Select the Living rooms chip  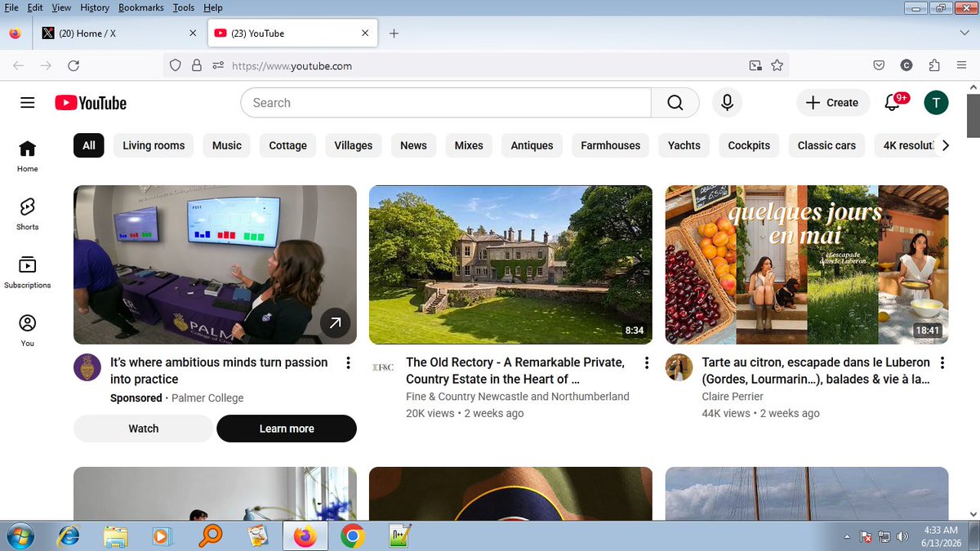pos(154,145)
